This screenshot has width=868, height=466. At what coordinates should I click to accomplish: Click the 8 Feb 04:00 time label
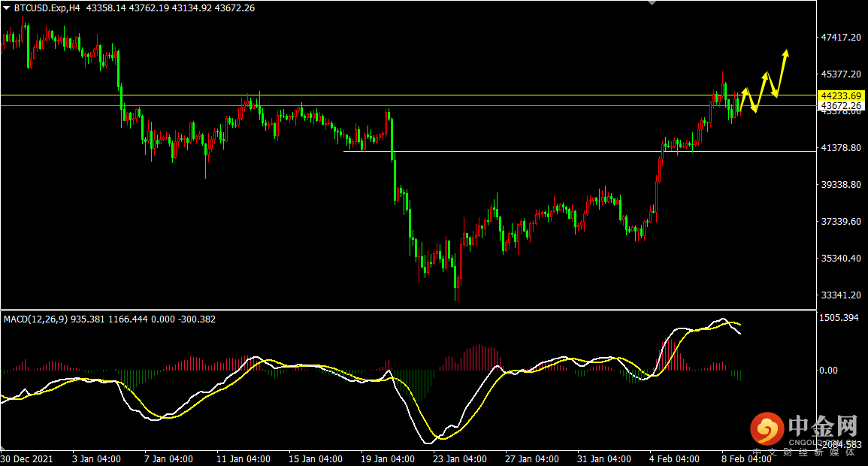(x=747, y=459)
